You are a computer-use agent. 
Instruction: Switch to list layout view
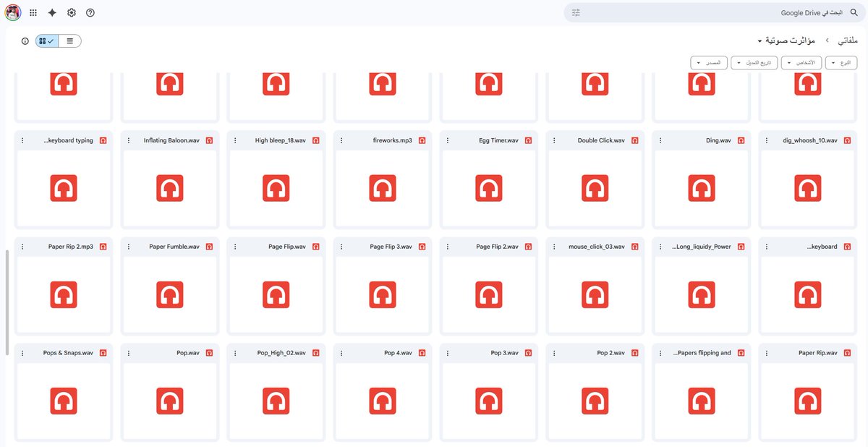click(70, 41)
